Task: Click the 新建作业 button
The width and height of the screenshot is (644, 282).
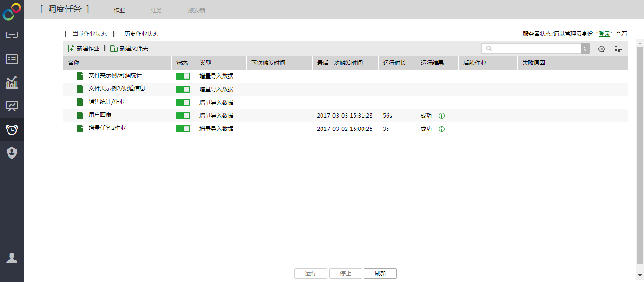Action: pos(84,48)
